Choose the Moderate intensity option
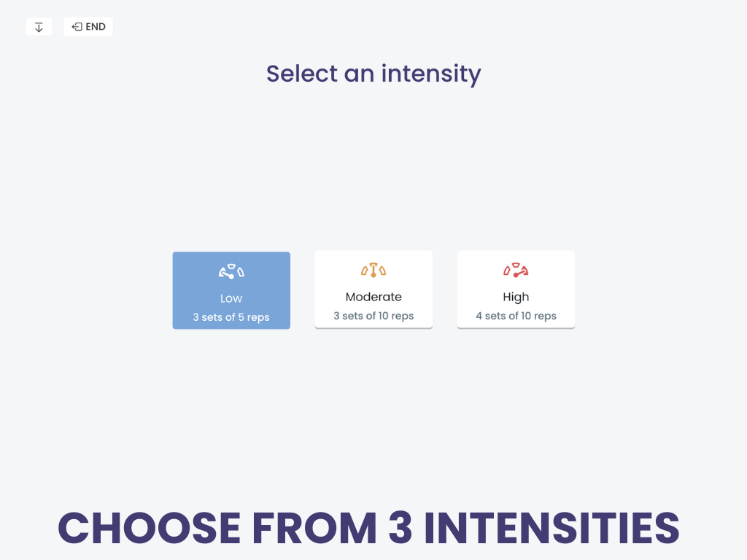The height and width of the screenshot is (560, 747). (373, 289)
